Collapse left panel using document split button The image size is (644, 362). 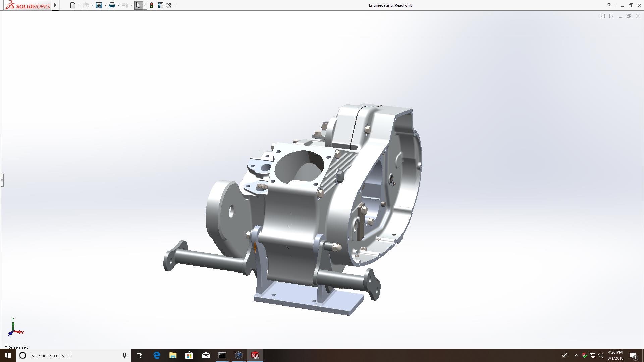pyautogui.click(x=603, y=16)
